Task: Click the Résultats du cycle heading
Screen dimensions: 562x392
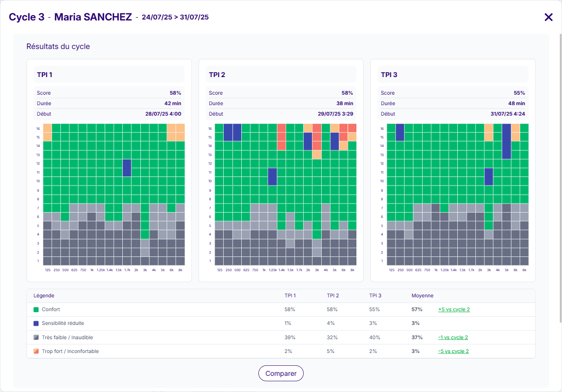Action: pos(58,47)
